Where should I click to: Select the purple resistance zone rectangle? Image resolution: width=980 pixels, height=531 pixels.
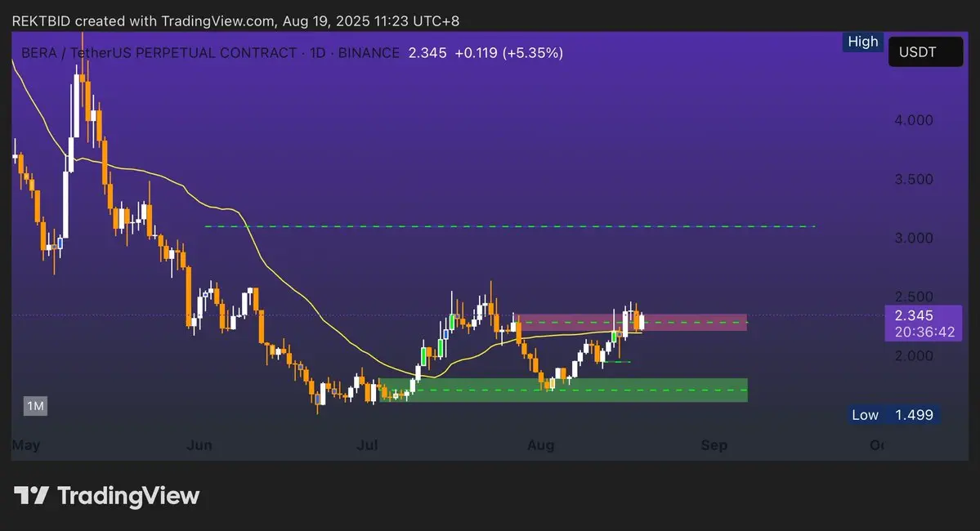point(631,323)
